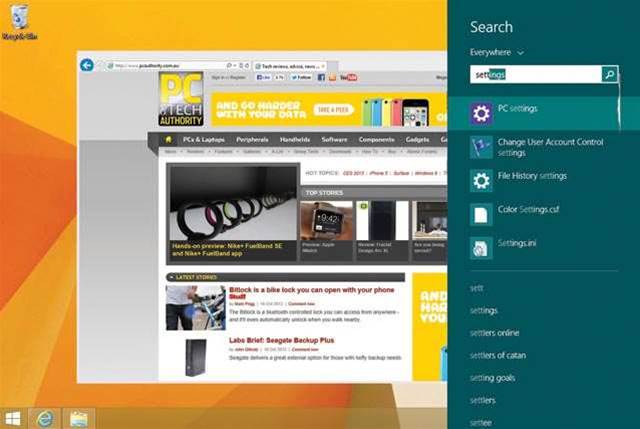
Task: Choose the 'settee' search suggestion
Action: [x=480, y=422]
